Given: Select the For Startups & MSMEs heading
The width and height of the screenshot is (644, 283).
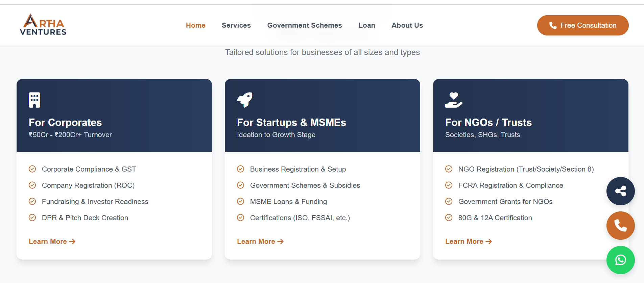Looking at the screenshot, I should [291, 122].
